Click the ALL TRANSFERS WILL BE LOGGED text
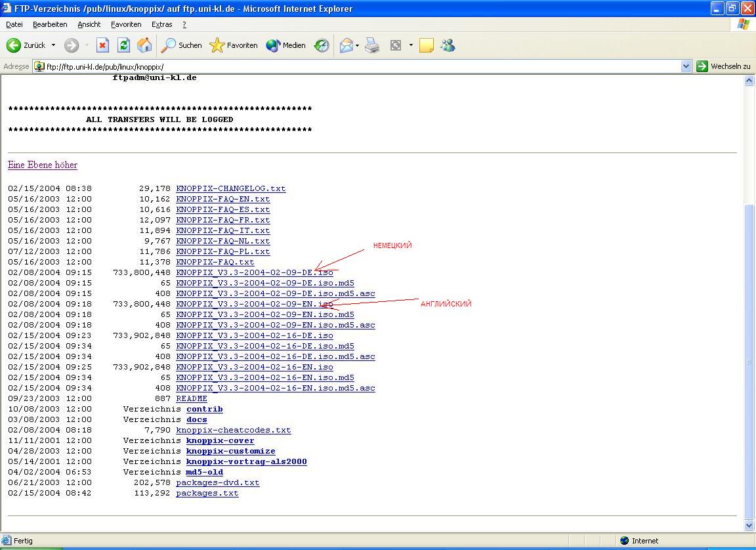 159,119
